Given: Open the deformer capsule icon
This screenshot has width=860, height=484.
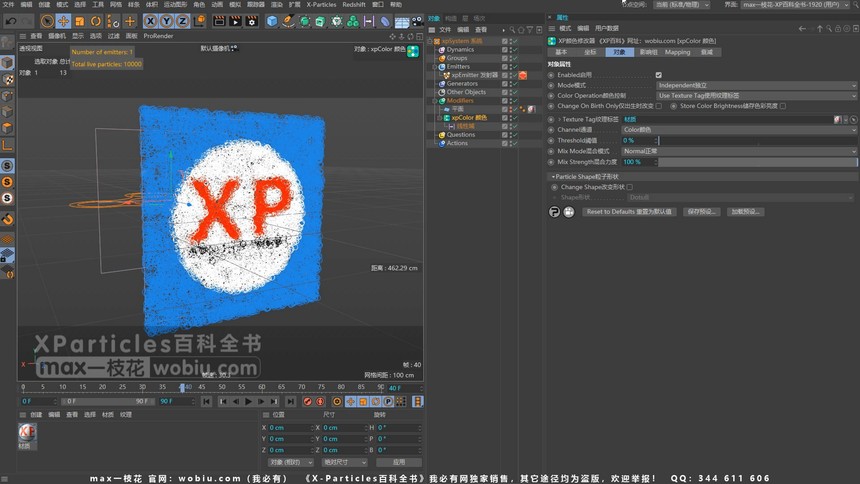Looking at the screenshot, I should 386,21.
